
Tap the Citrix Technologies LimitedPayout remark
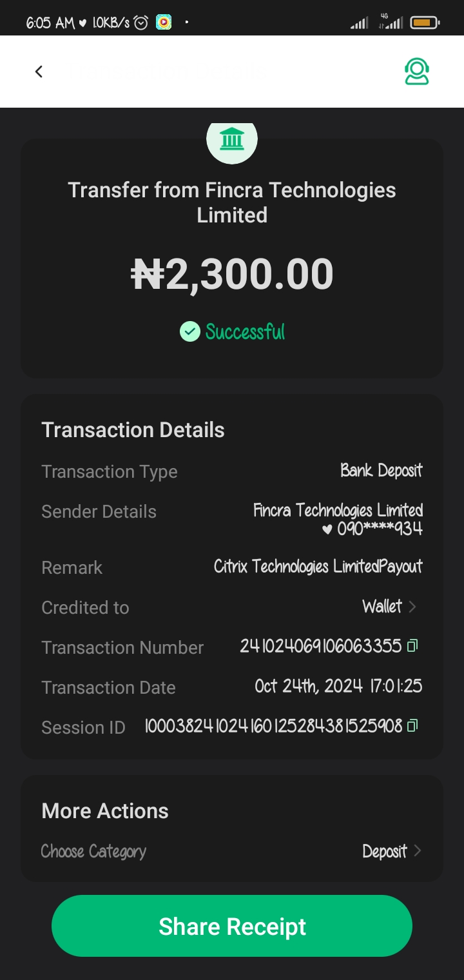pyautogui.click(x=318, y=567)
